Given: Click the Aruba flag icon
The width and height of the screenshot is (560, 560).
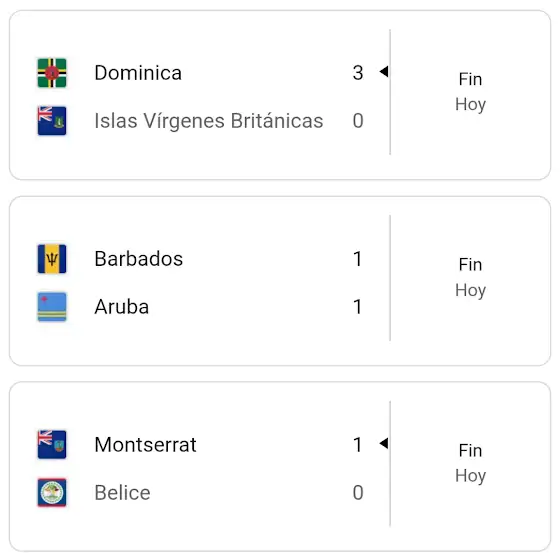Looking at the screenshot, I should 52,307.
